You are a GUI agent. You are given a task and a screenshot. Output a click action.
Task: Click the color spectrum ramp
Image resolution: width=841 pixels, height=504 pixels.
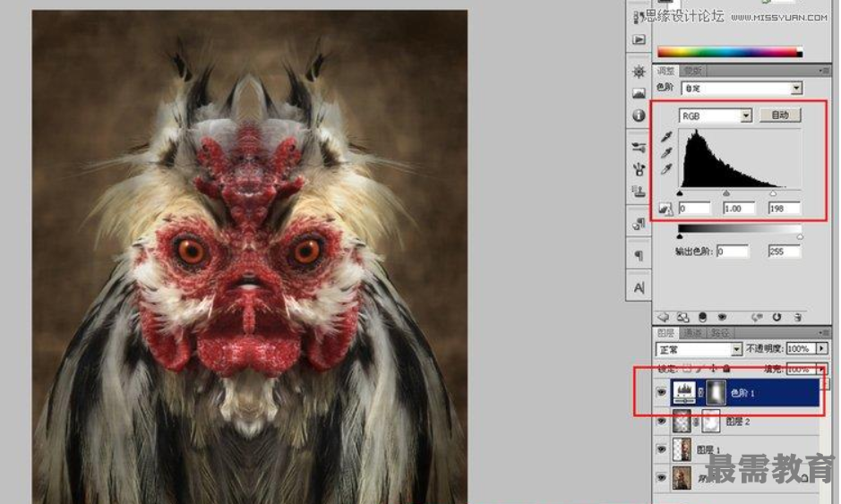[x=729, y=52]
